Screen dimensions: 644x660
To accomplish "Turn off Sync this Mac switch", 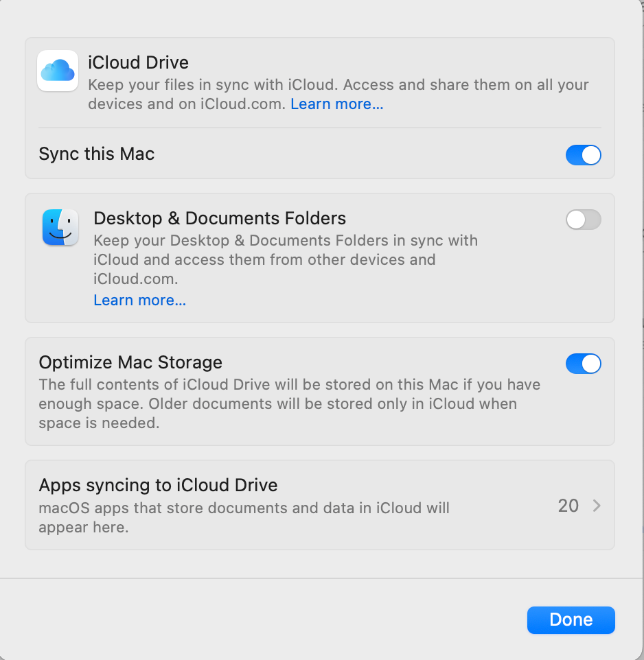I will [584, 155].
